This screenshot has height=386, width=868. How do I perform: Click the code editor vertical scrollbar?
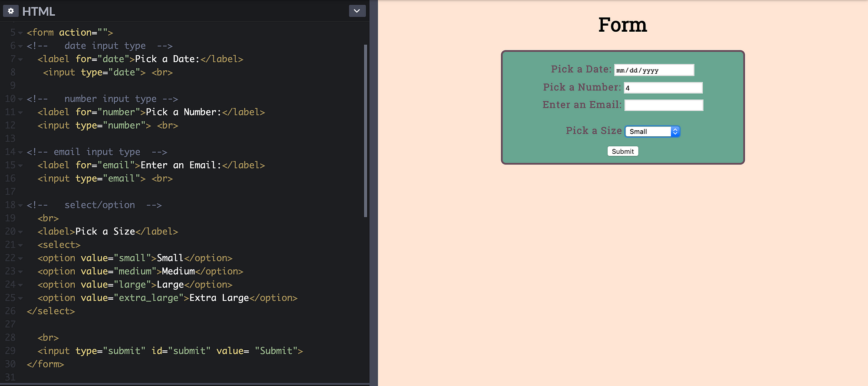[x=365, y=130]
